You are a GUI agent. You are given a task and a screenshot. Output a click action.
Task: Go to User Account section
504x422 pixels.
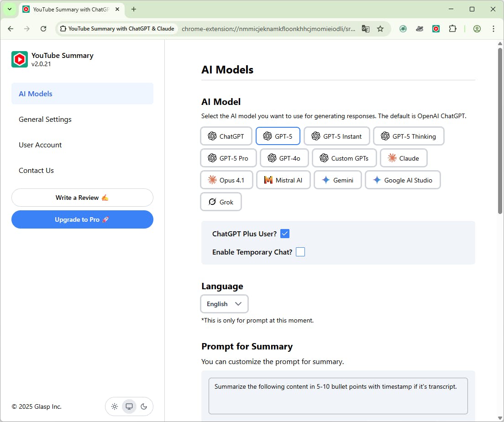tap(40, 145)
